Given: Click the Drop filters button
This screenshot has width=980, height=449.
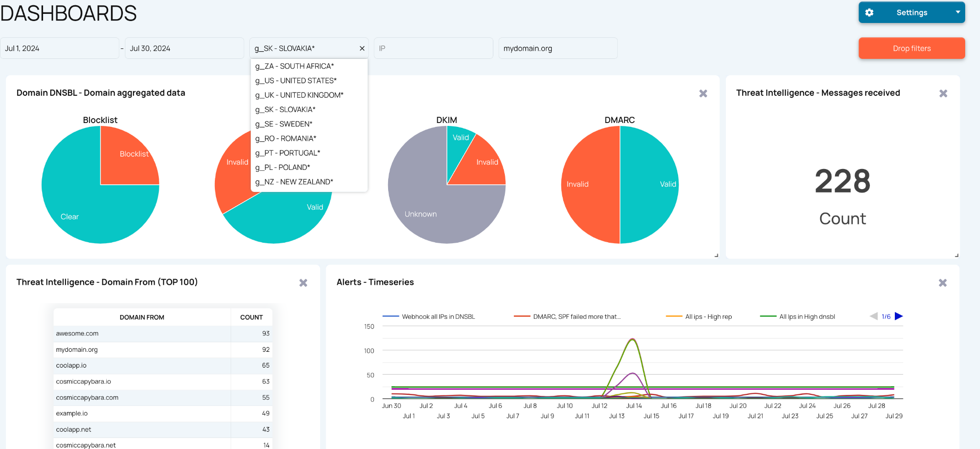Looking at the screenshot, I should click(912, 48).
